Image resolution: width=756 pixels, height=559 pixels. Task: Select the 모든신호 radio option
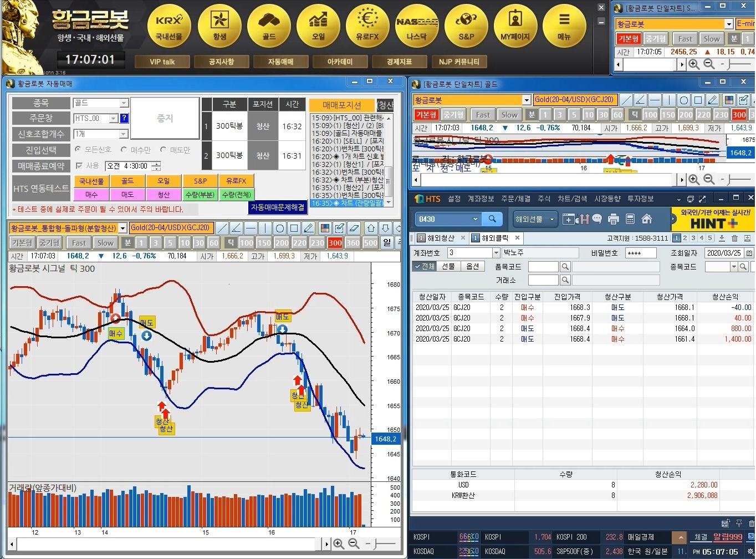(x=78, y=150)
